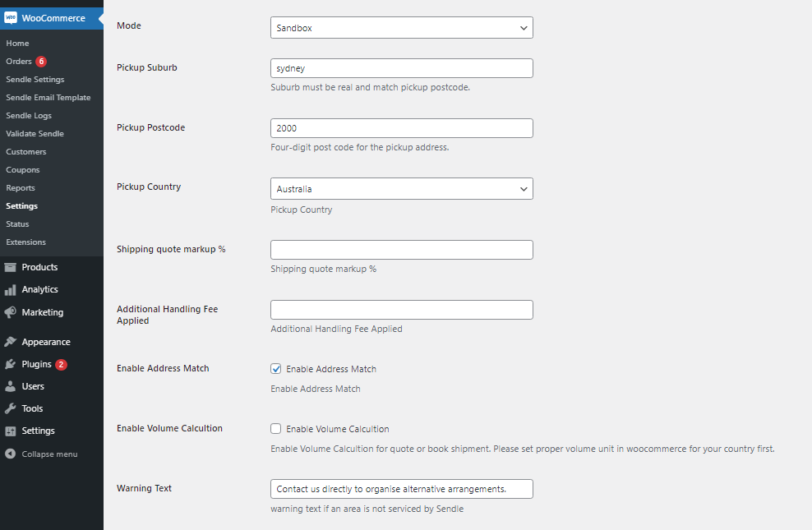This screenshot has height=530, width=812.
Task: Click the Pickup Suburb text field
Action: pos(401,68)
